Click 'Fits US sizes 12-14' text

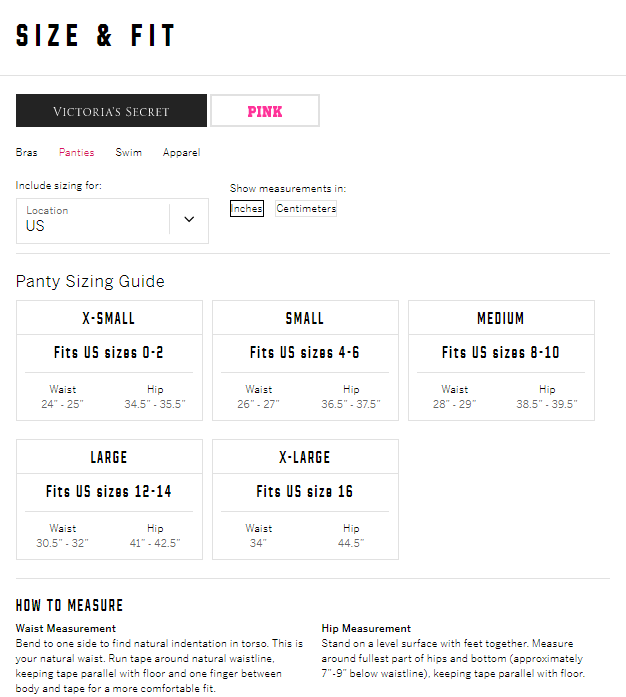(x=109, y=492)
